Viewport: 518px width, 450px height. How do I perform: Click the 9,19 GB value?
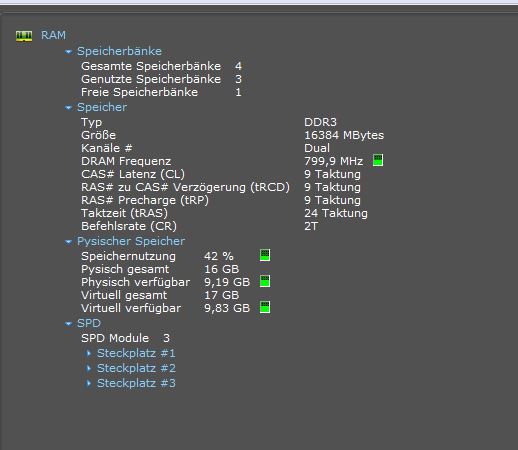(x=227, y=282)
